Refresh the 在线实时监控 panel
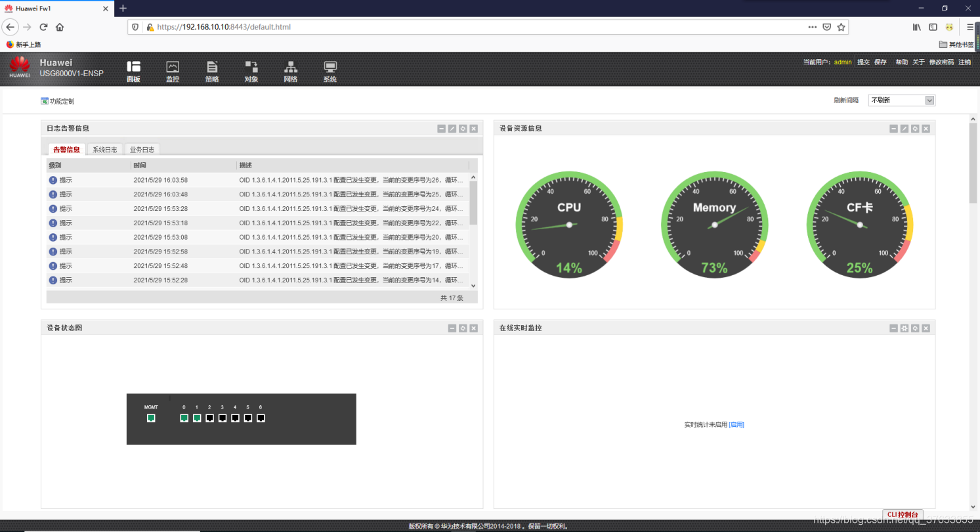980x532 pixels. pyautogui.click(x=915, y=328)
